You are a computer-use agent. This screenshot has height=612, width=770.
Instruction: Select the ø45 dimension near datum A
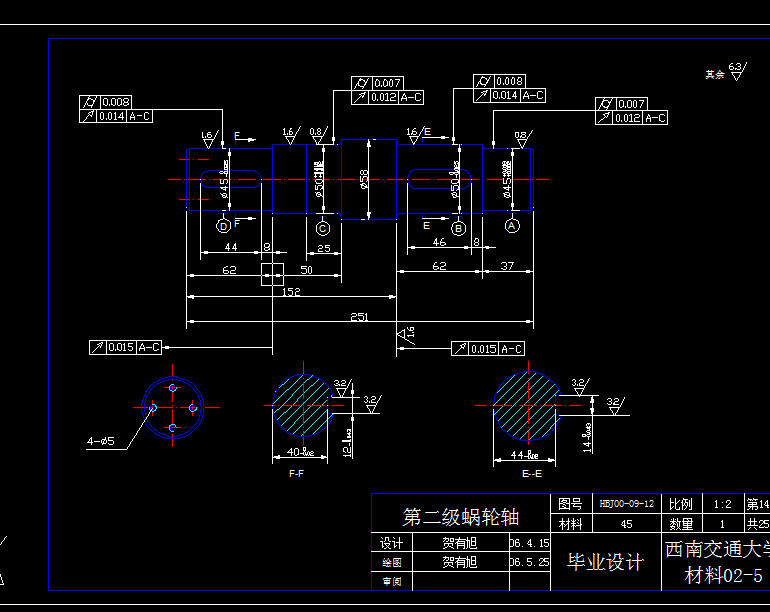point(507,179)
